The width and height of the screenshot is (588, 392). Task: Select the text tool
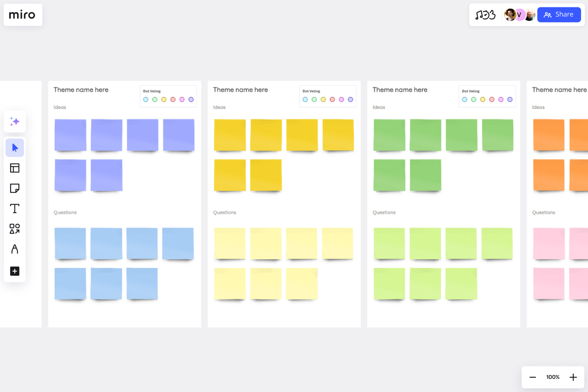tap(15, 209)
